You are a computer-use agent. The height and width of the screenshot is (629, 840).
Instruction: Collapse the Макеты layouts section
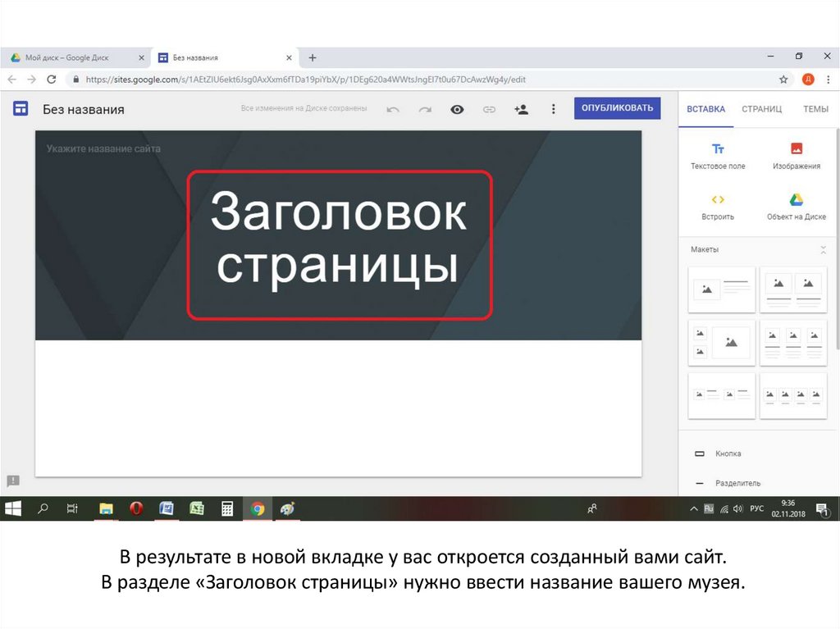tap(823, 249)
